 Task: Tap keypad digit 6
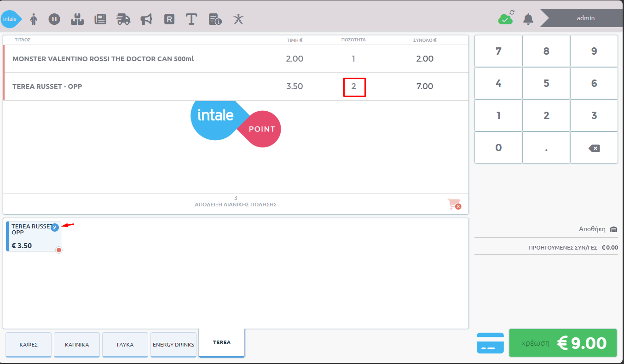(594, 84)
